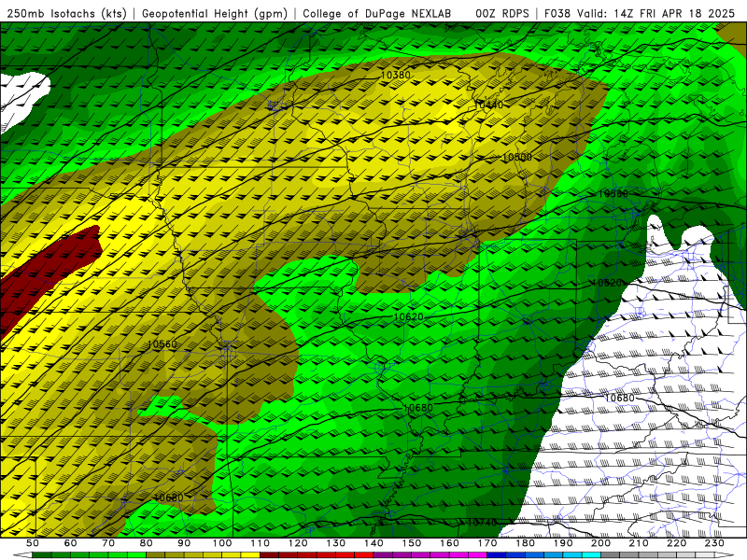Click the '250mb Isotachs (kts)' title text

tap(66, 13)
